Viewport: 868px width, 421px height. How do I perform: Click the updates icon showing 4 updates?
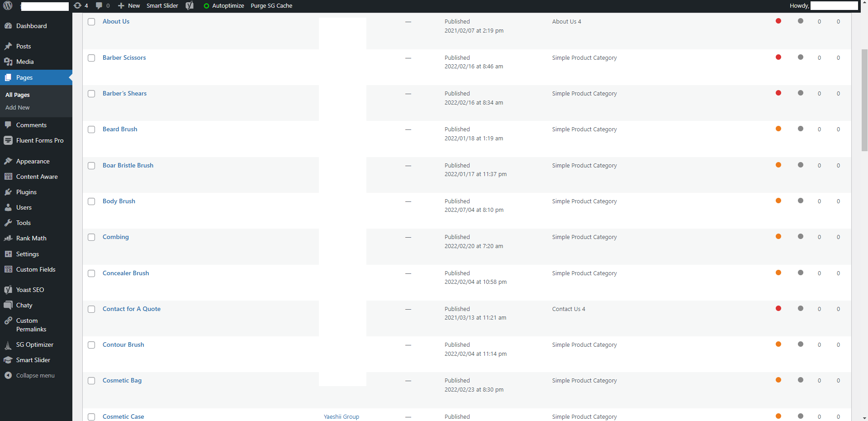pos(80,6)
